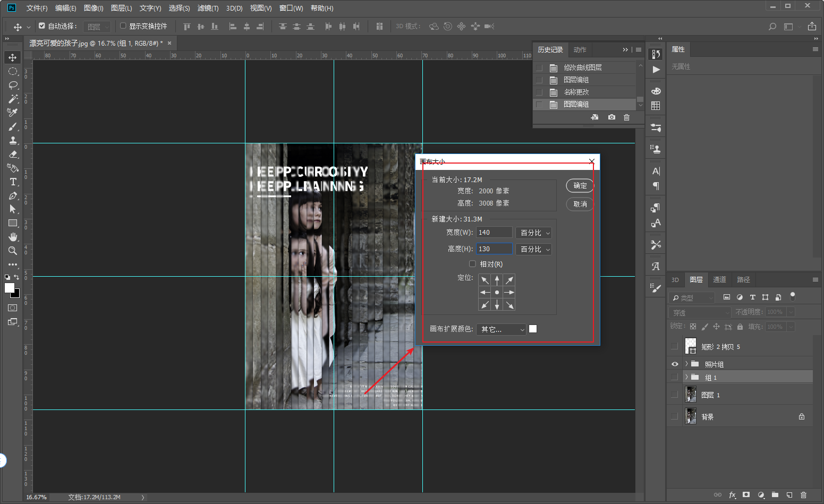Toggle source box for 修改曲线图层 history state

coord(539,67)
